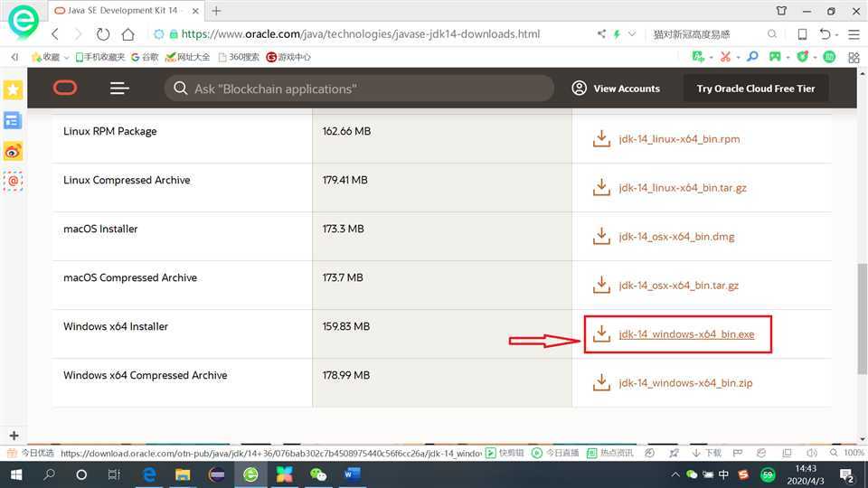Go to browser home page

[x=127, y=33]
